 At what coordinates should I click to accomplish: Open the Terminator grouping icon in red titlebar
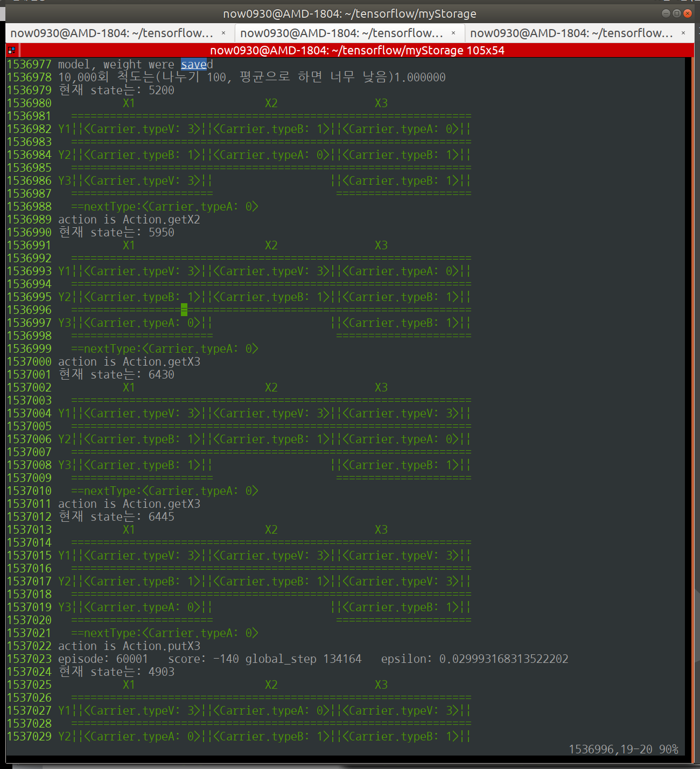(x=11, y=51)
